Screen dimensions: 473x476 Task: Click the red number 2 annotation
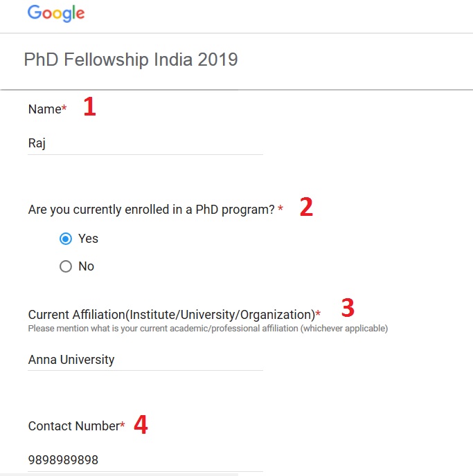coord(306,207)
